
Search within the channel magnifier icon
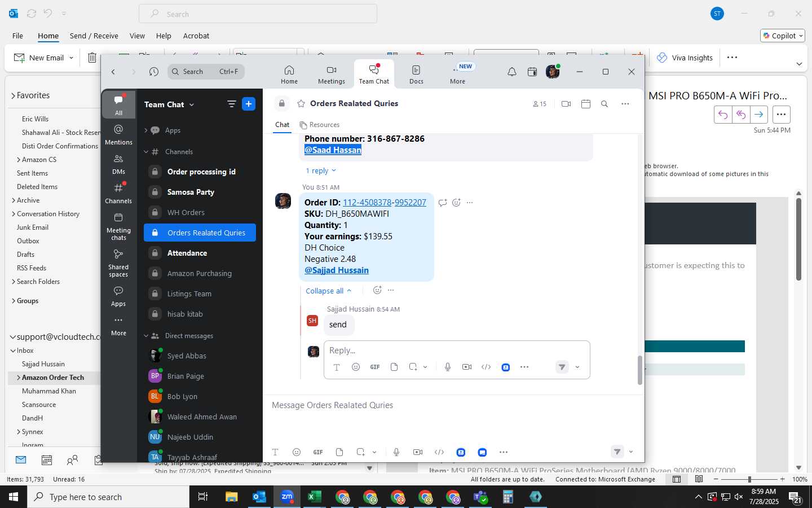click(604, 104)
